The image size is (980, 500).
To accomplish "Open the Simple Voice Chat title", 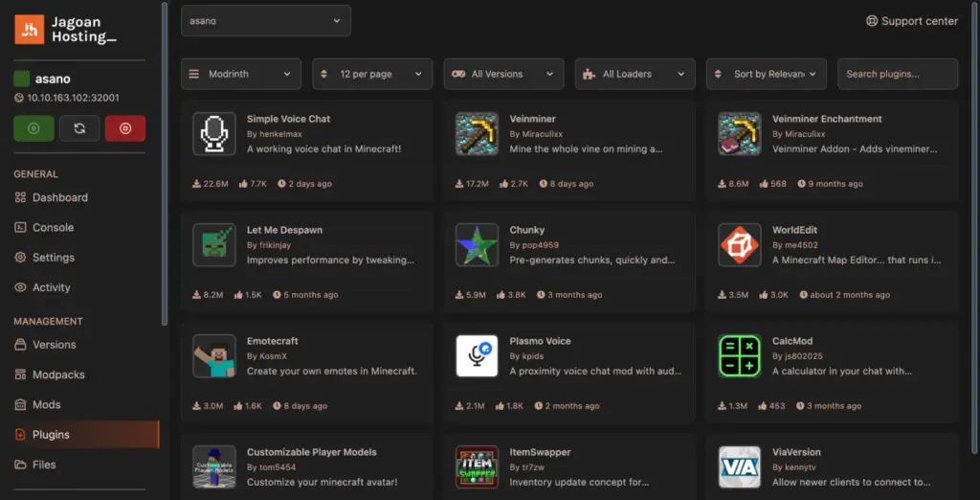I will click(289, 119).
